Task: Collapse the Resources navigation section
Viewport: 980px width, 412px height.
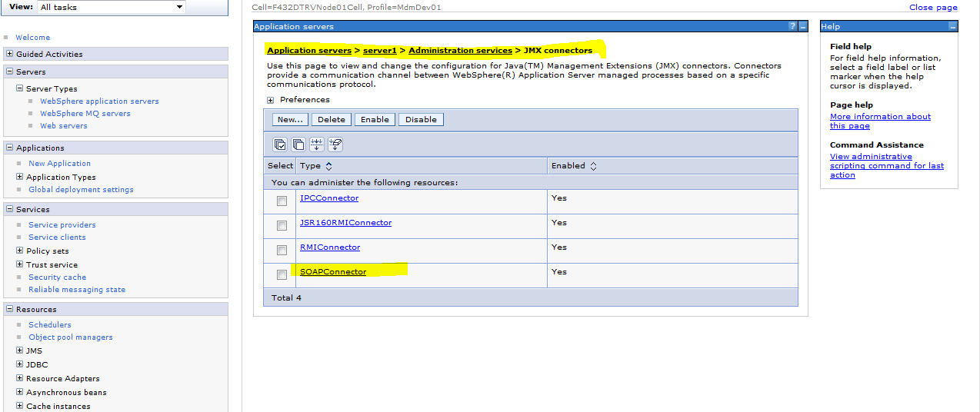Action: [9, 309]
